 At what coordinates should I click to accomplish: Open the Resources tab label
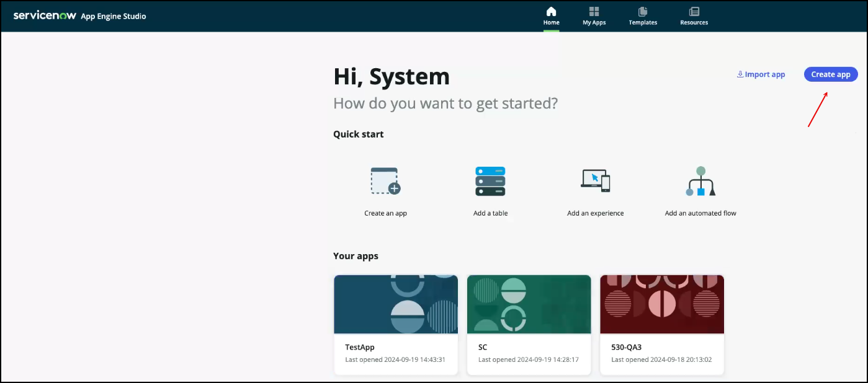[x=694, y=23]
